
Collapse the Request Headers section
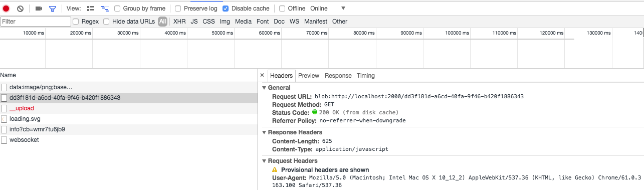point(264,161)
